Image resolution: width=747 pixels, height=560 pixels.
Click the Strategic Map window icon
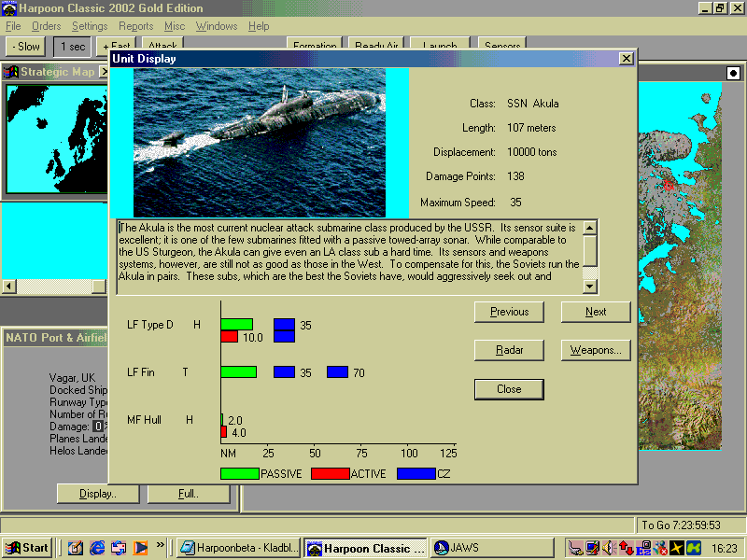point(10,72)
